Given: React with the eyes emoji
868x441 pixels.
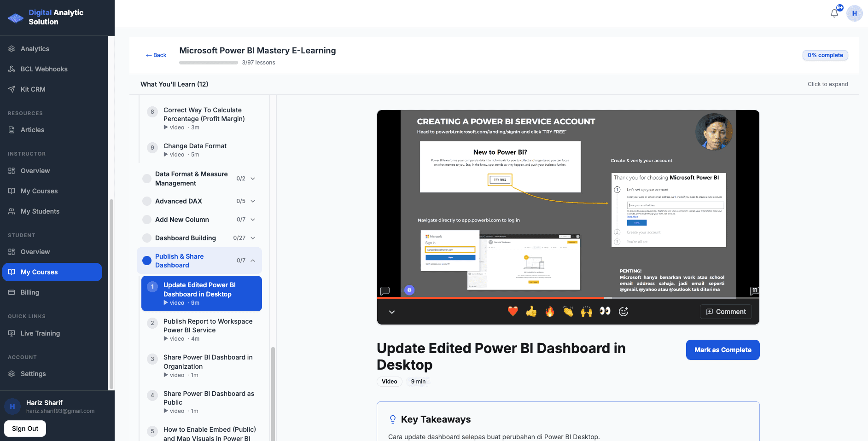Looking at the screenshot, I should point(605,312).
